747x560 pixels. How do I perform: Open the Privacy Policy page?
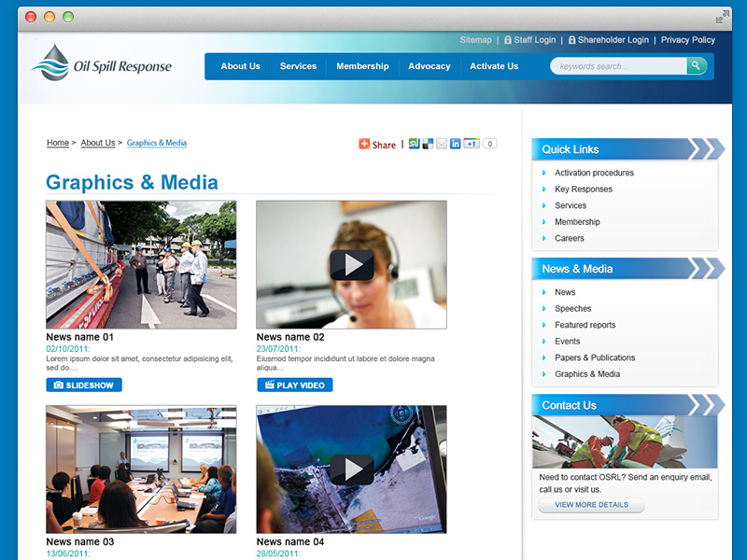(688, 40)
